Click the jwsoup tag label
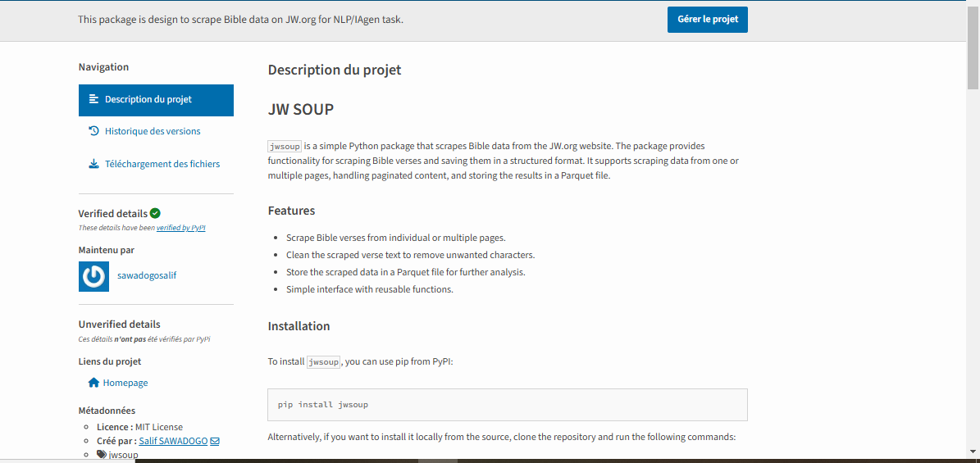980x463 pixels. point(124,454)
